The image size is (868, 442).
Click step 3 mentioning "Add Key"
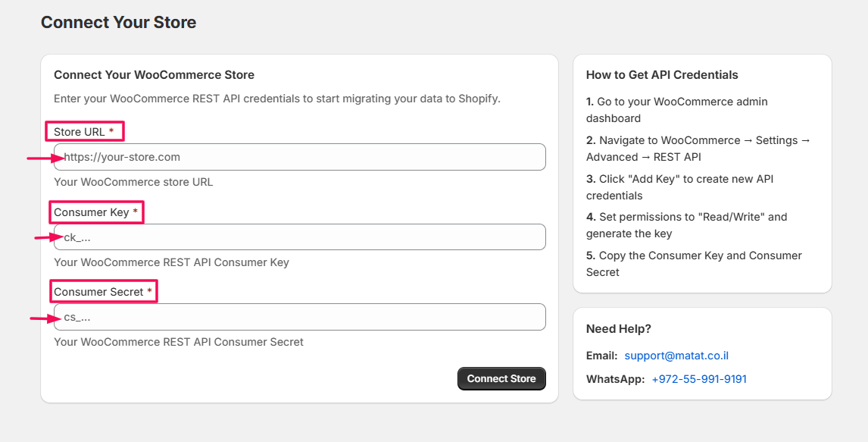click(679, 187)
